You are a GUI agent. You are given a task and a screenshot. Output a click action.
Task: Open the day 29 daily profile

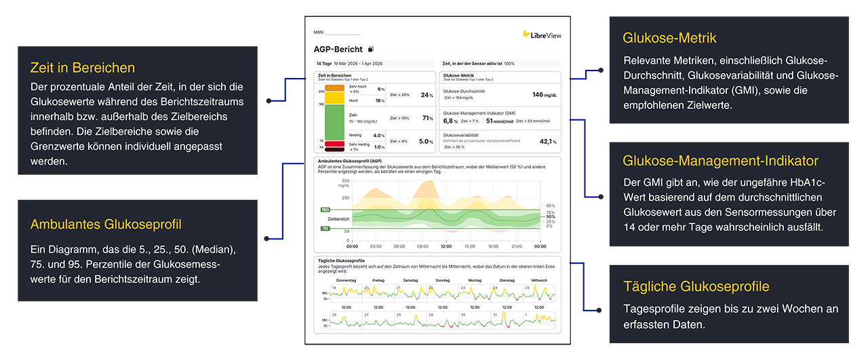(442, 320)
